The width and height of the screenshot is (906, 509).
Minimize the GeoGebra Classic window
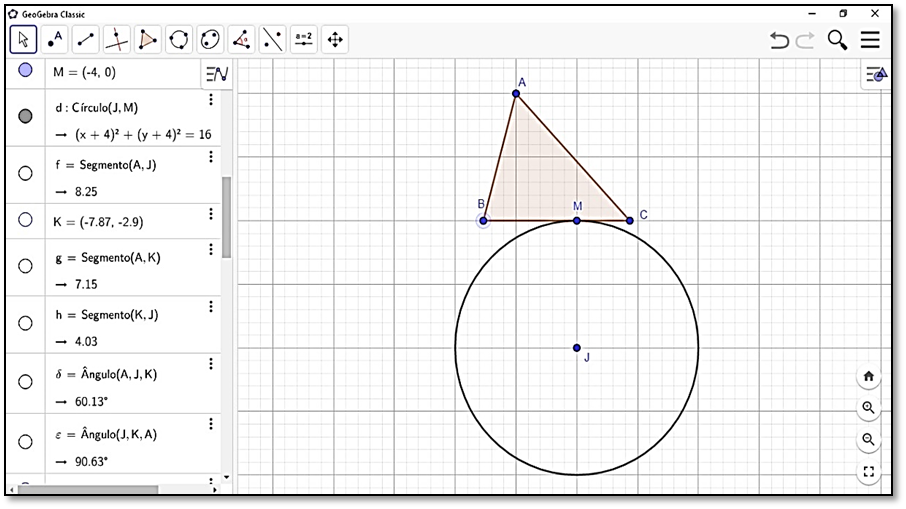[x=812, y=13]
